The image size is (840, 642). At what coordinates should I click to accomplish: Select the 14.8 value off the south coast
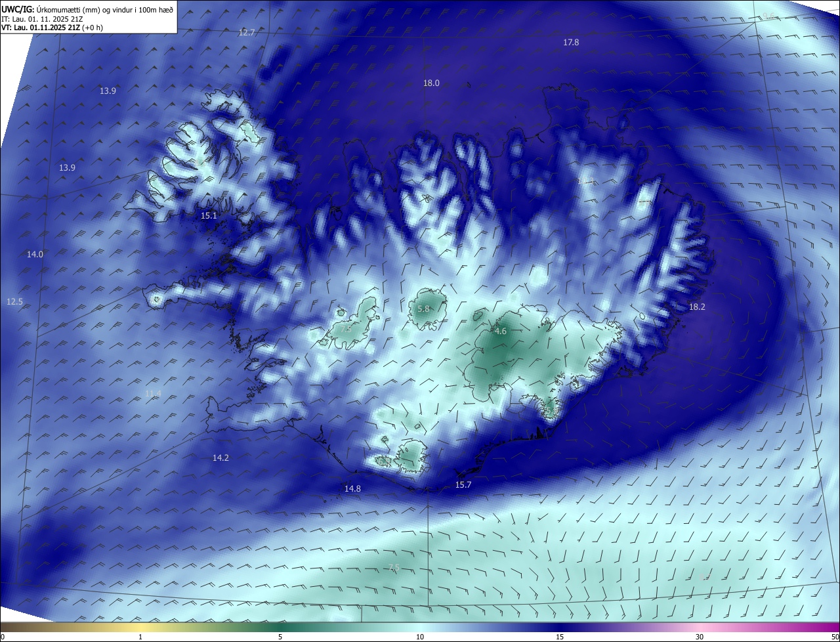tap(352, 488)
